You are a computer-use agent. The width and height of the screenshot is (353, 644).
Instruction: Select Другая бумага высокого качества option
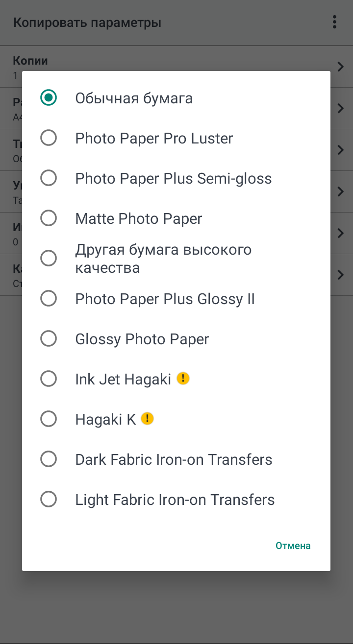[x=49, y=258]
